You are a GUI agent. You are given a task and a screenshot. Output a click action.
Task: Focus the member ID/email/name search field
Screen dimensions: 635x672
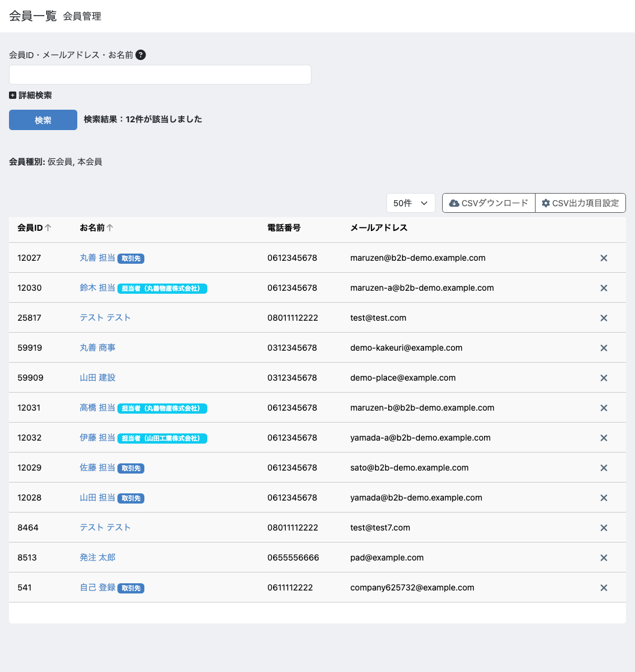(x=160, y=74)
